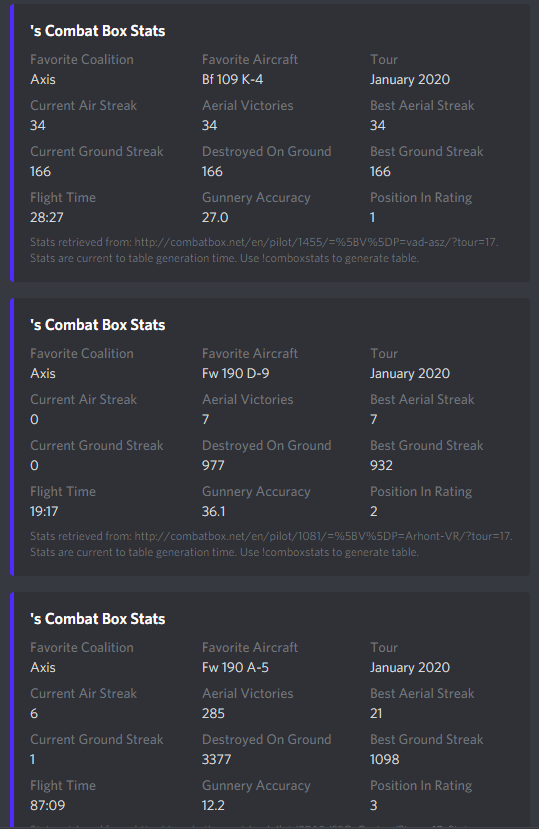The width and height of the screenshot is (539, 829).
Task: Click the 36.1 gunnery accuracy value
Action: point(213,512)
